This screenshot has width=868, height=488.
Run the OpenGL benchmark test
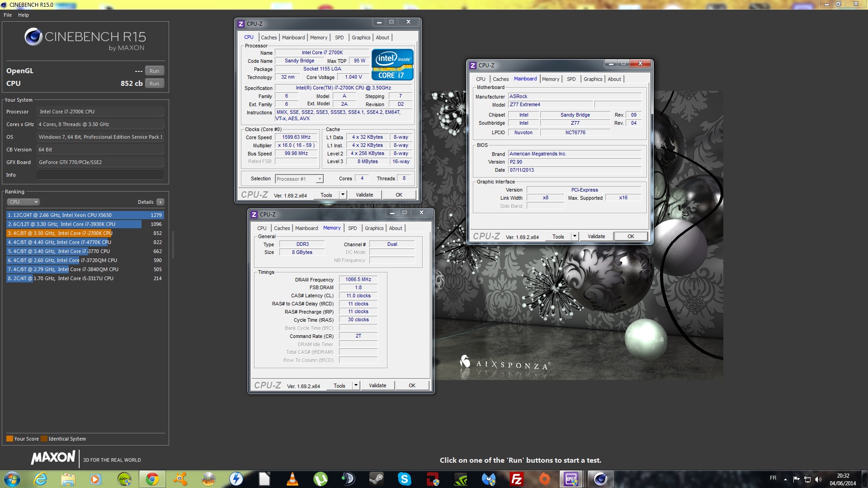click(x=155, y=71)
